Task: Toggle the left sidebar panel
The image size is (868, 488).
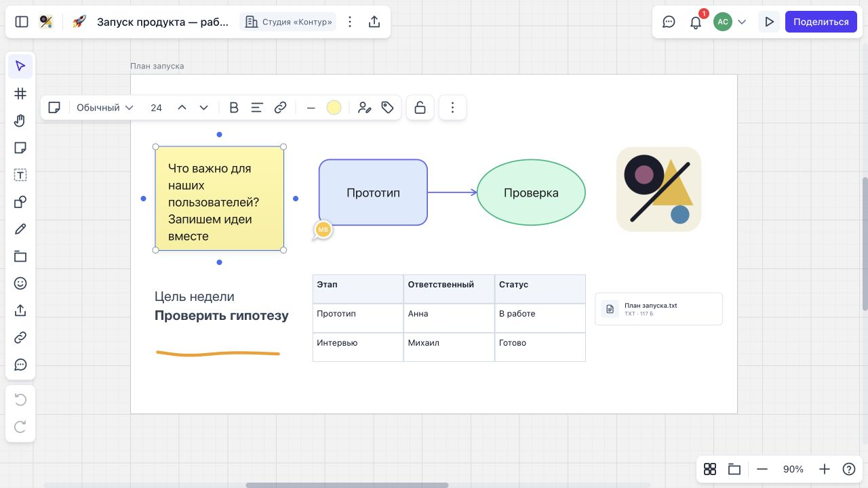Action: 22,22
